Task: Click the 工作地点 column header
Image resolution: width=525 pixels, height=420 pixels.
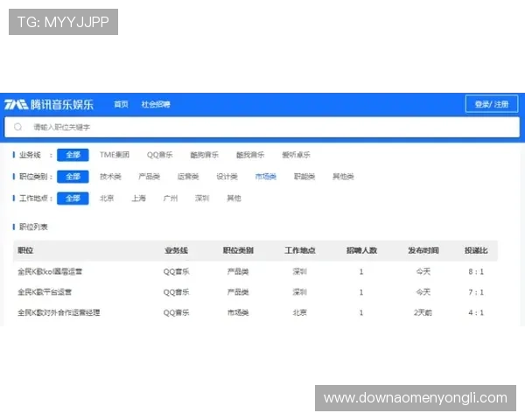Action: (300, 250)
